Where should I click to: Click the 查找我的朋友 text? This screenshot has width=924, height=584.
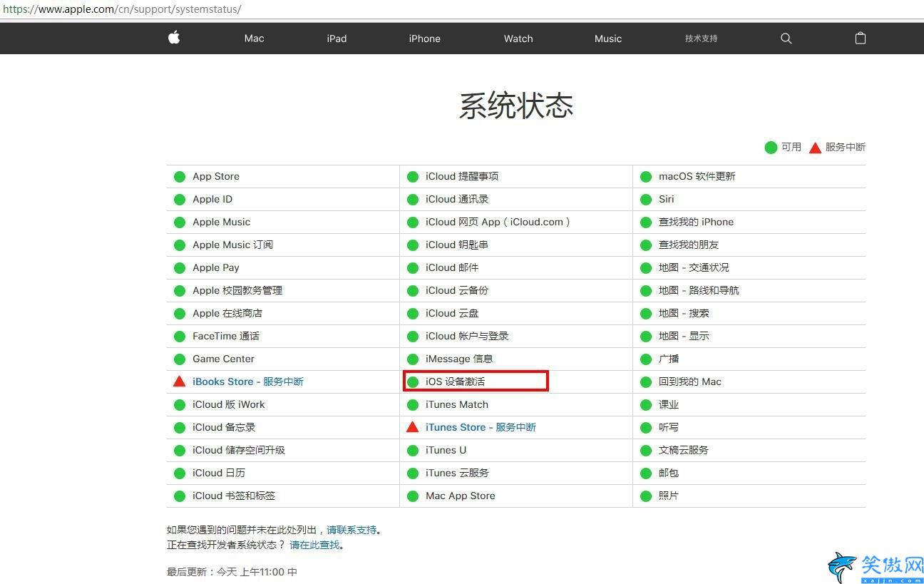coord(689,245)
